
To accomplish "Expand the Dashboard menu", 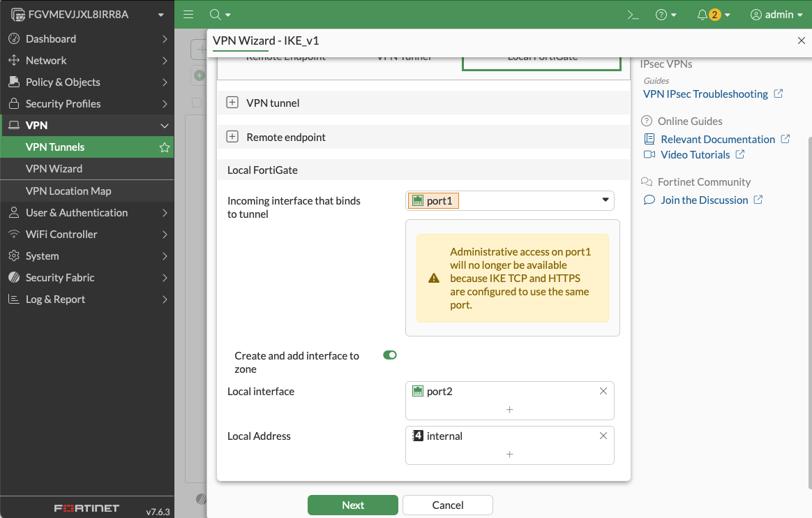I will point(87,39).
